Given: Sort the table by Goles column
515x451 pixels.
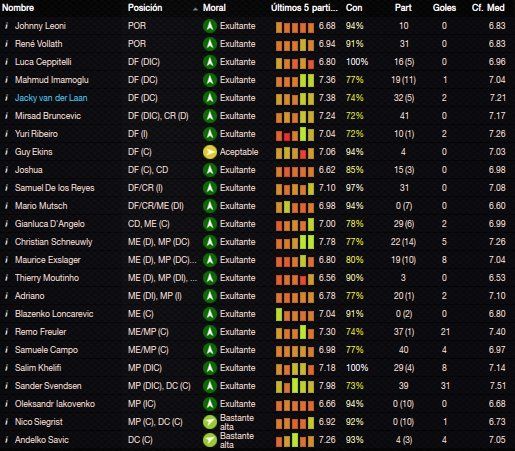Looking at the screenshot, I should [x=444, y=8].
